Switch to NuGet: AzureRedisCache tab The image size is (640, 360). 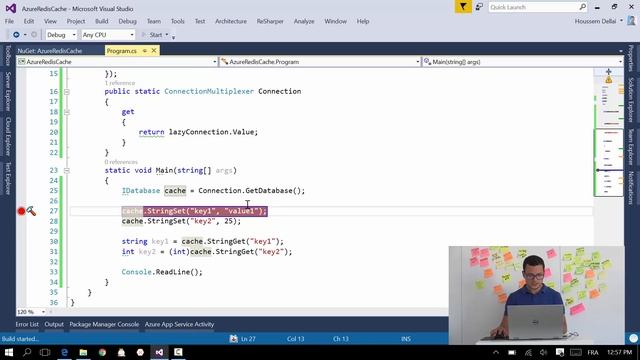pyautogui.click(x=50, y=51)
